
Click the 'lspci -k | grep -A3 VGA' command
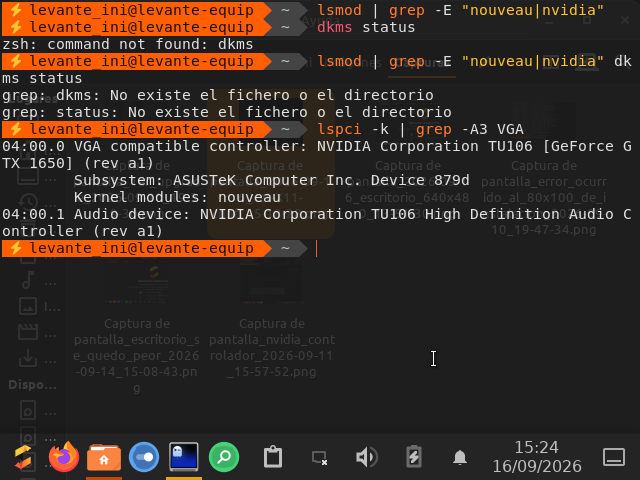[x=420, y=129]
